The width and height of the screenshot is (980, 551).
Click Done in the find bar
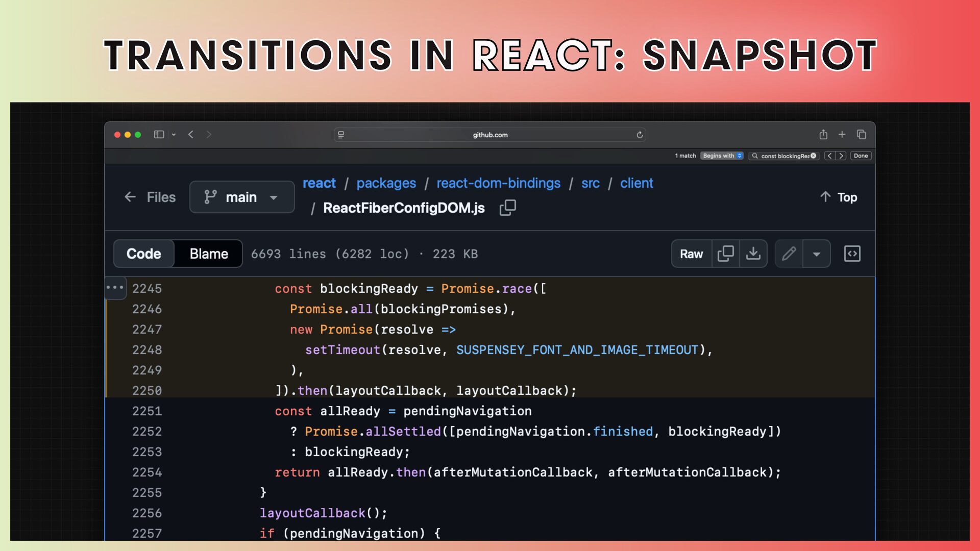pos(861,156)
